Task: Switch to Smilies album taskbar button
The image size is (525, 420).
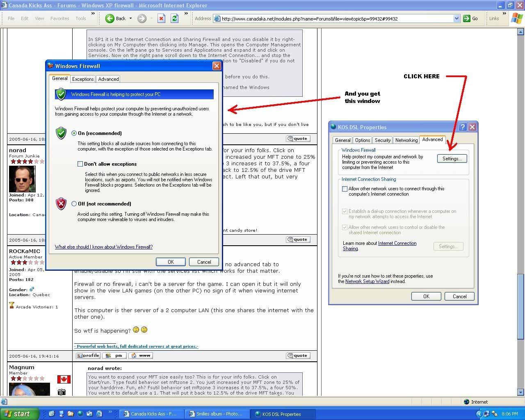Action: click(x=217, y=414)
